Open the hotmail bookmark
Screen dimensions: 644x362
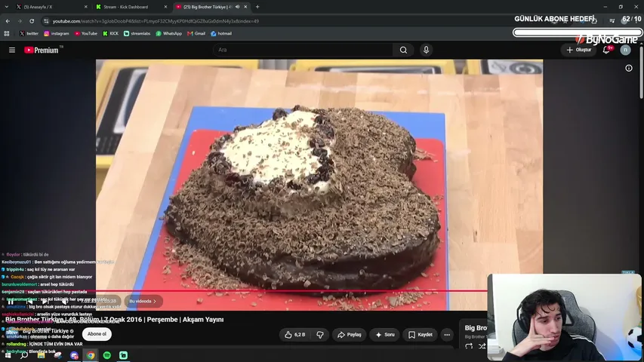(x=221, y=34)
